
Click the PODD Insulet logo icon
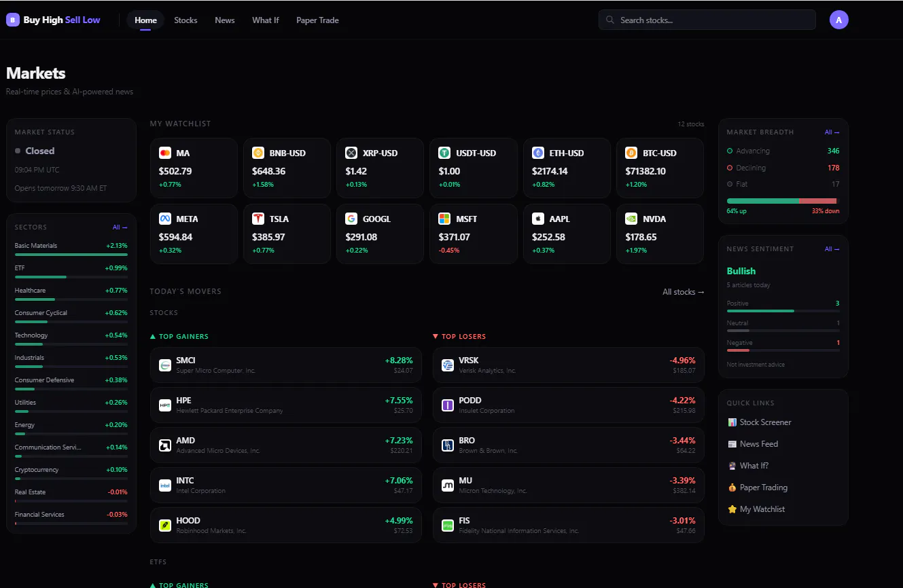(x=448, y=405)
